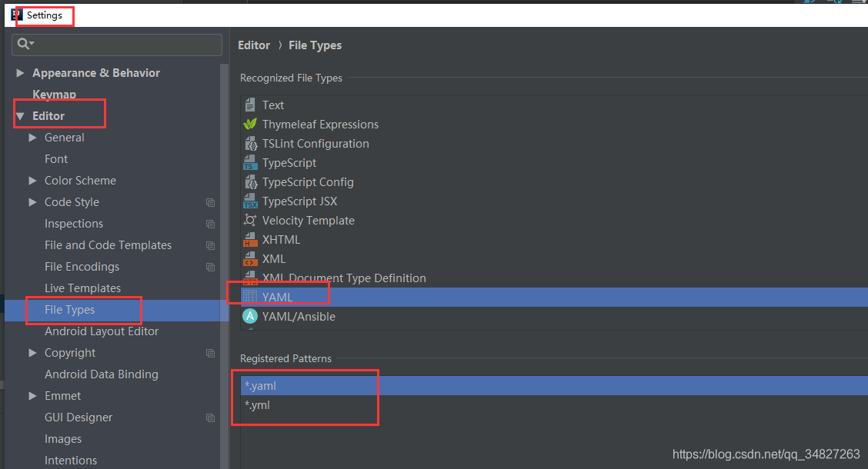868x469 pixels.
Task: Click the YAML/Ansible round icon
Action: [250, 316]
